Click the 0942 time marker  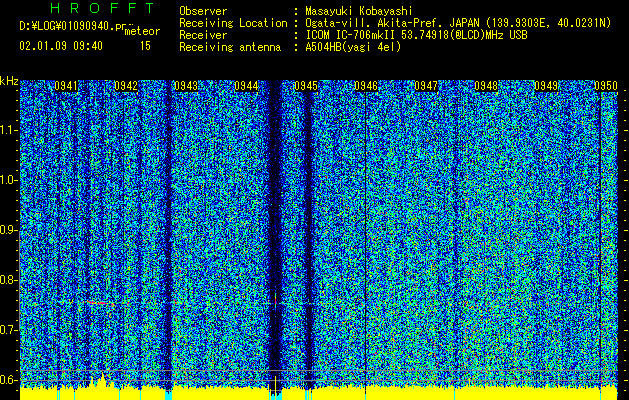(126, 86)
